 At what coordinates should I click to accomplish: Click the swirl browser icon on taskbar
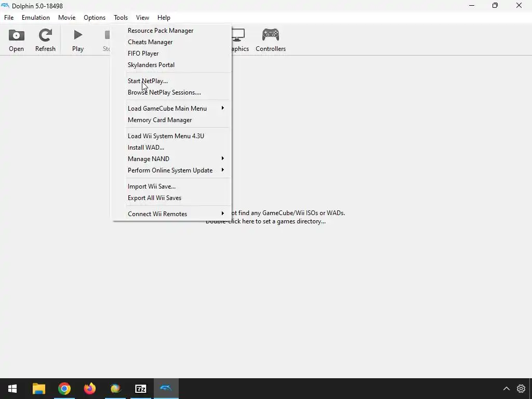pos(115,389)
